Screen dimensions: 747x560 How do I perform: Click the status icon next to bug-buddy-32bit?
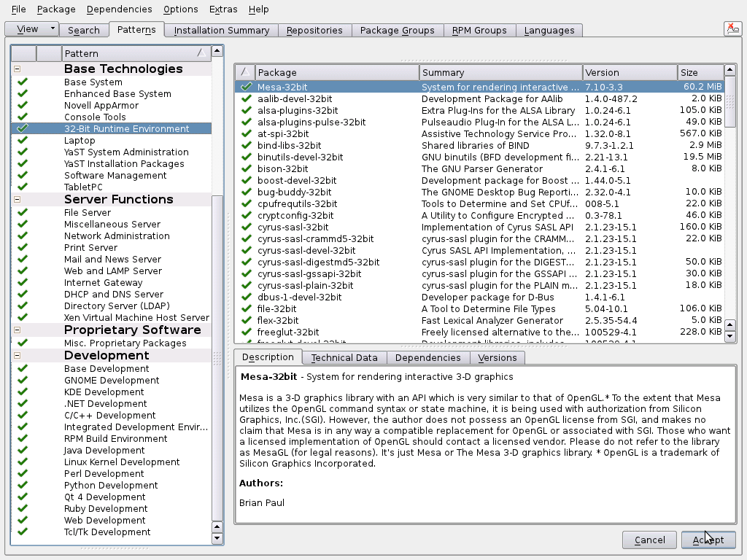tap(246, 192)
